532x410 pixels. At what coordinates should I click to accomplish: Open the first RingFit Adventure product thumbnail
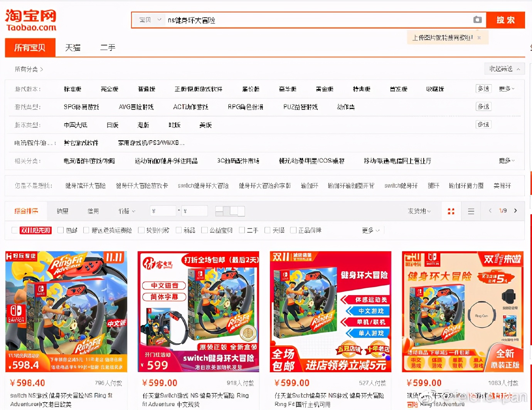click(x=66, y=311)
